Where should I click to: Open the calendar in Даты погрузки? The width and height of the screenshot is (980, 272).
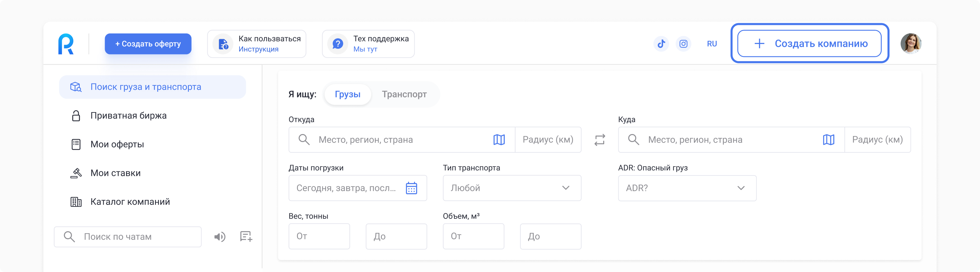click(x=411, y=188)
